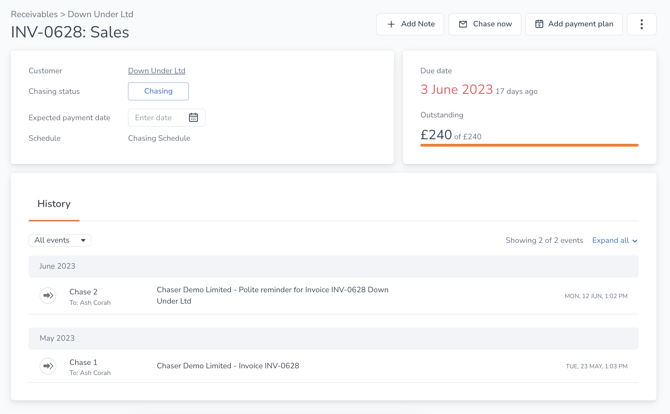Select the History tab

click(54, 204)
